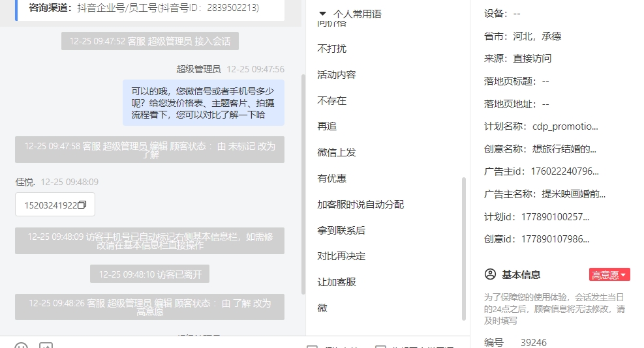Select the quick phrase 拿到联系后

click(x=341, y=230)
